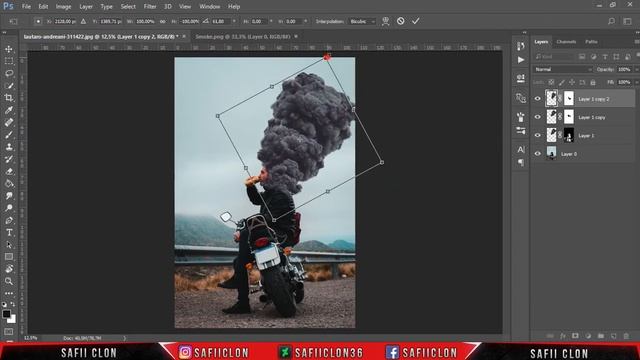Select the Brush tool
The width and height of the screenshot is (640, 360).
point(9,135)
